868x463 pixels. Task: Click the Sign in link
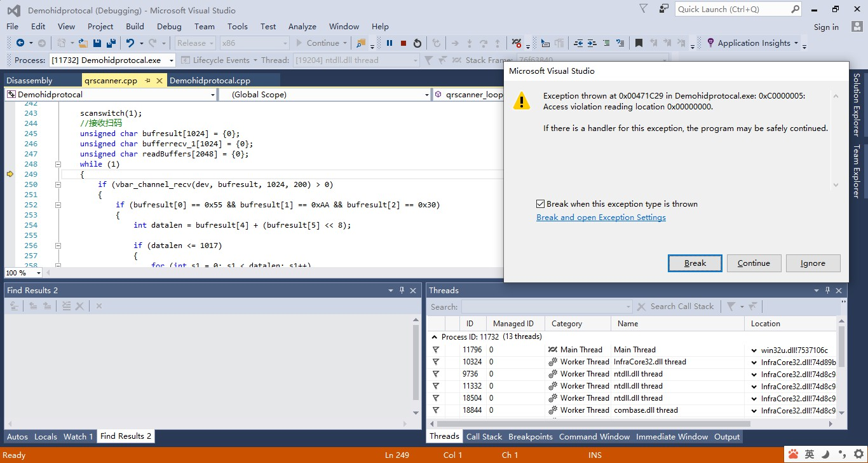click(x=826, y=27)
